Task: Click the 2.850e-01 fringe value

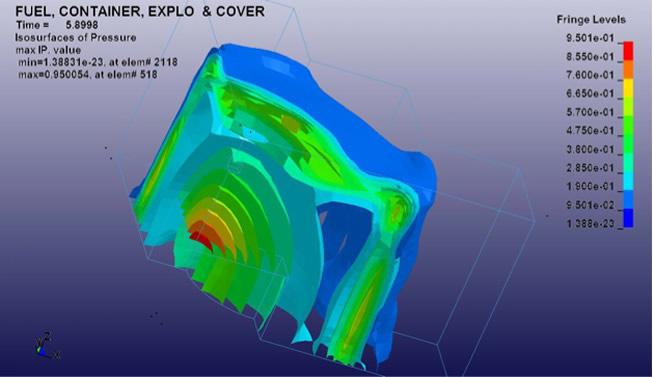Action: (590, 168)
